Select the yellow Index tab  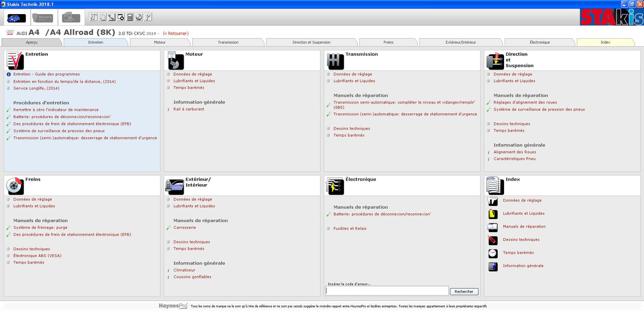605,42
